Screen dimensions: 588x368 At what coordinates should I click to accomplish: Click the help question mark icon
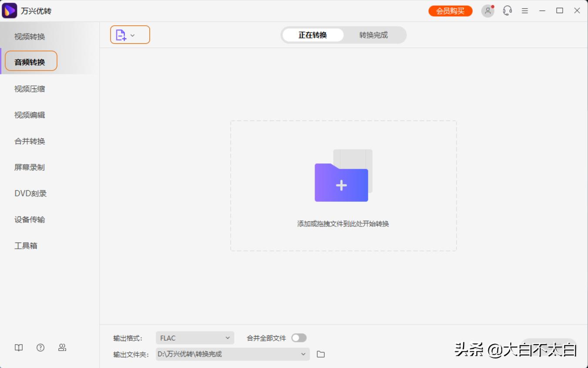40,348
